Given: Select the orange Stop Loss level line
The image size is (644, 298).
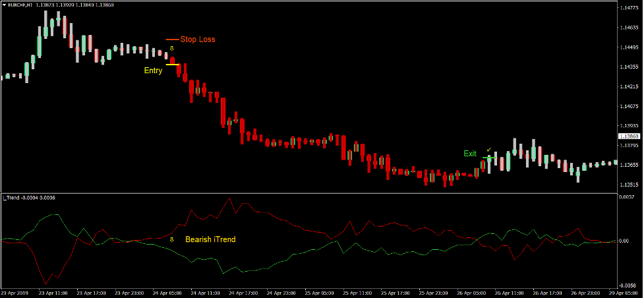Looking at the screenshot, I should [172, 40].
